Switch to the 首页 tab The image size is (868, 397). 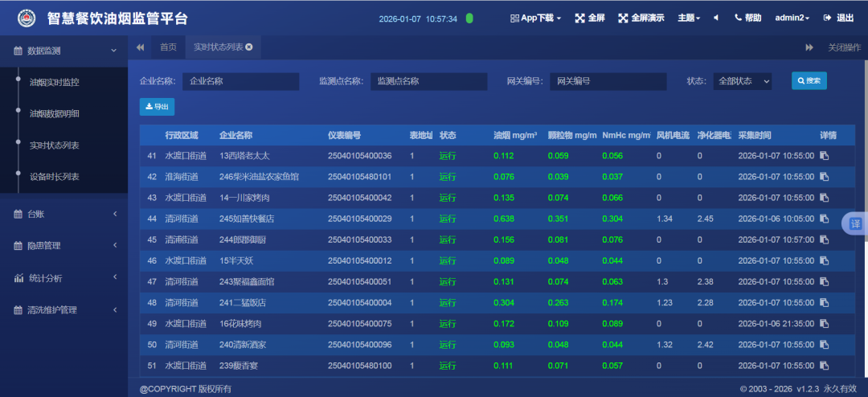[168, 47]
